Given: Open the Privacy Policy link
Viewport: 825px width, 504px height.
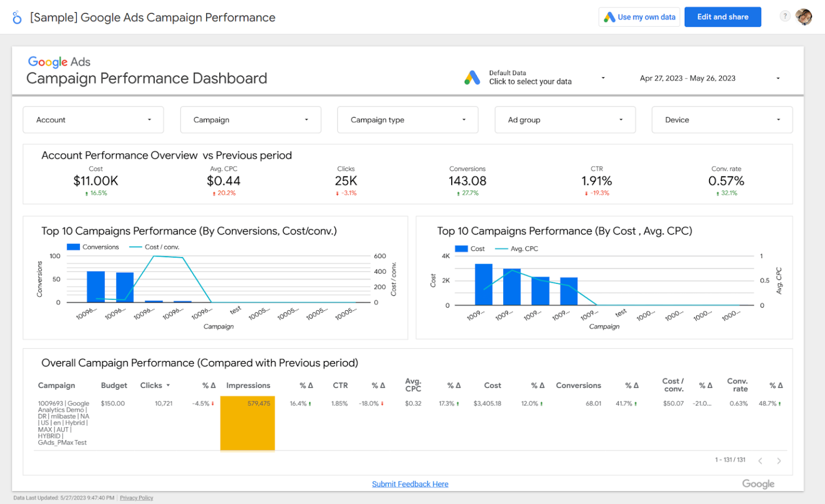Looking at the screenshot, I should coord(136,498).
